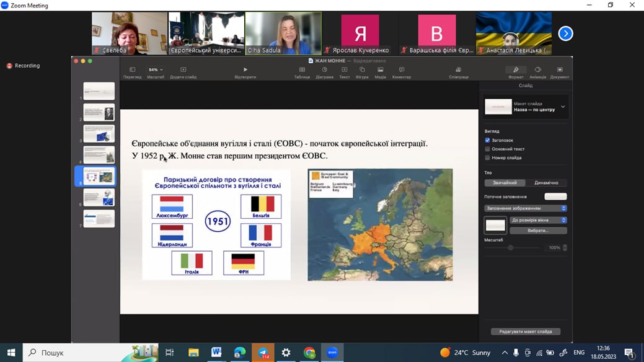Uncheck the Заголовок checkbox
Image resolution: width=644 pixels, height=362 pixels.
coord(488,140)
